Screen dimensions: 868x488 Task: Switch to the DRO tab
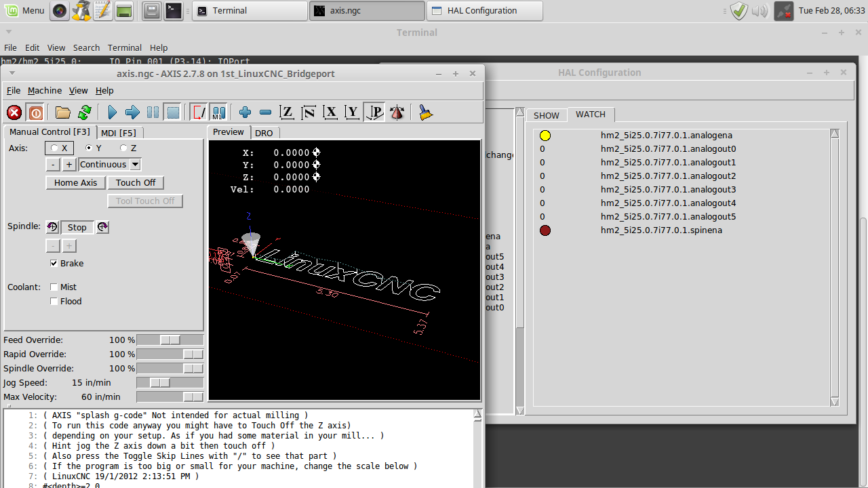(x=264, y=133)
